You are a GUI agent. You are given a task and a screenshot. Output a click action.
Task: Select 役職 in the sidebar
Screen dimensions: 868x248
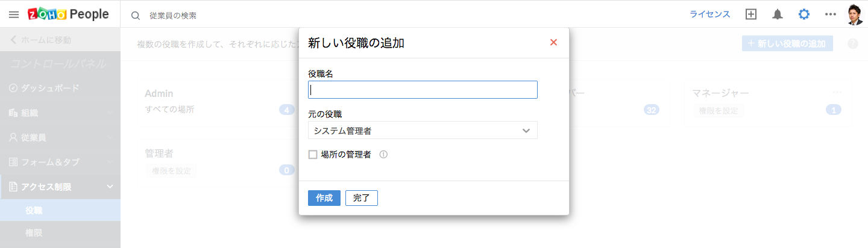pos(34,210)
